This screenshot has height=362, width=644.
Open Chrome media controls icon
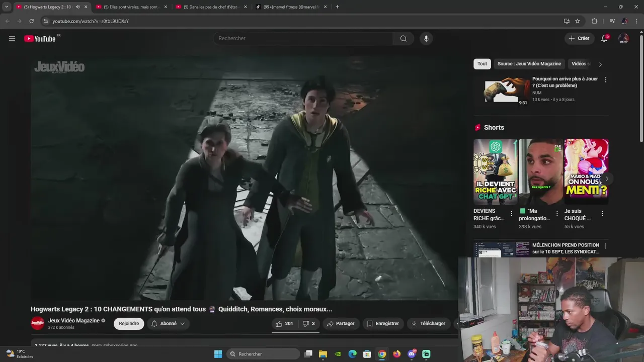(x=612, y=21)
